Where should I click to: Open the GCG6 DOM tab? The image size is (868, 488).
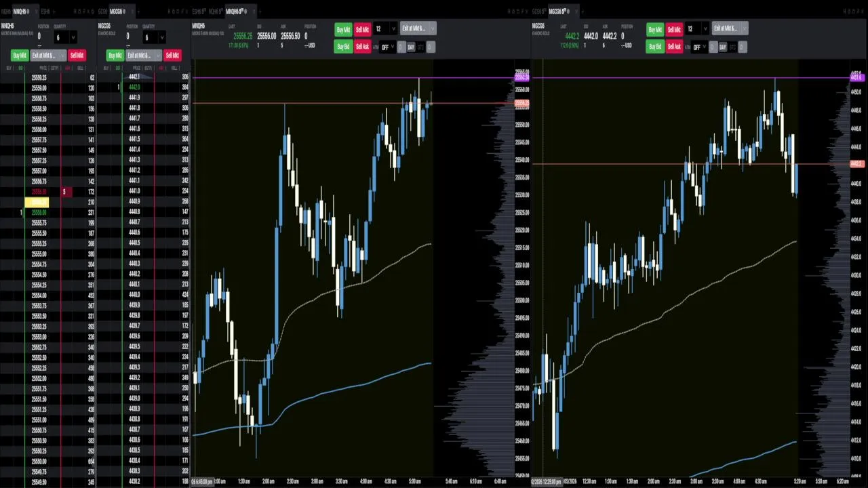point(103,12)
